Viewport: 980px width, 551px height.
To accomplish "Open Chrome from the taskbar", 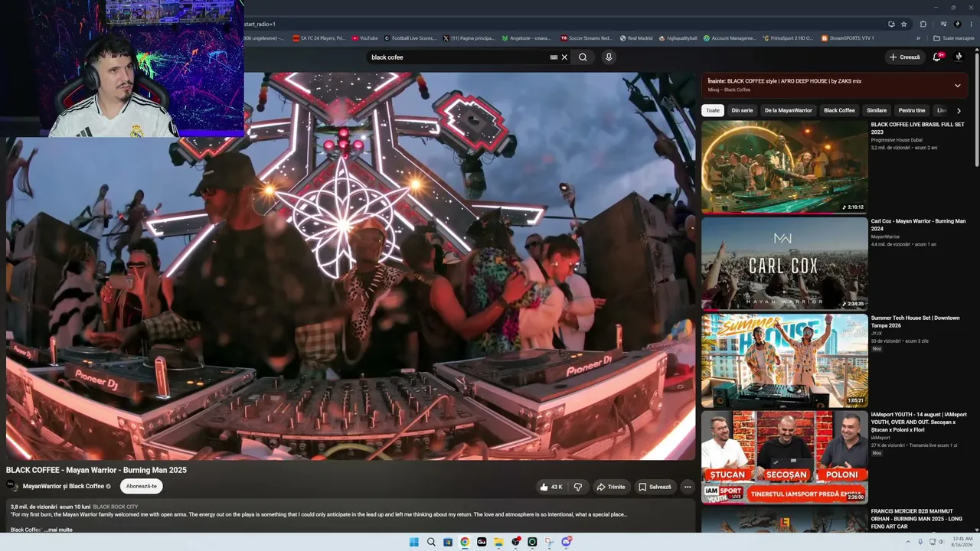I will [465, 542].
